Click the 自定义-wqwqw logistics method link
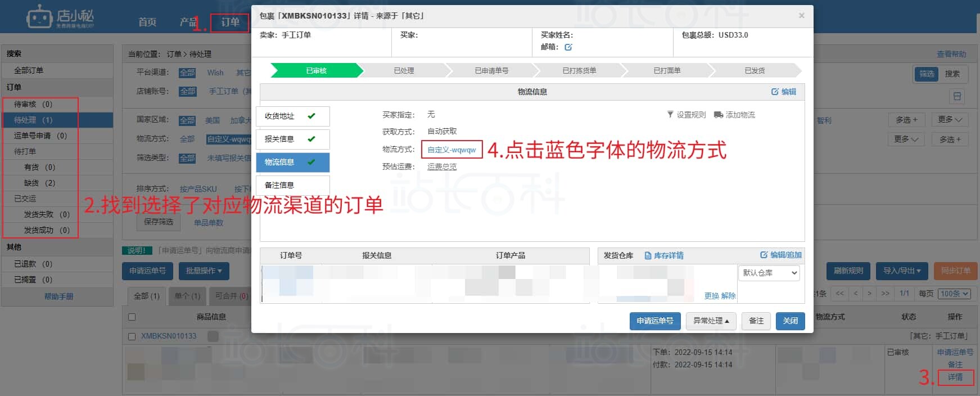The width and height of the screenshot is (980, 396). (451, 150)
